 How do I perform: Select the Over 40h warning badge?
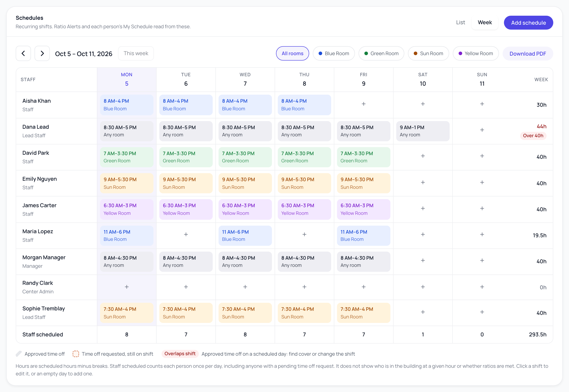533,136
